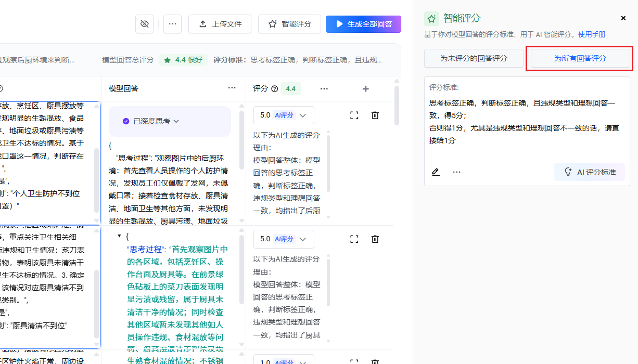Open the top toolbar more options menu
The width and height of the screenshot is (638, 364).
coord(172,24)
